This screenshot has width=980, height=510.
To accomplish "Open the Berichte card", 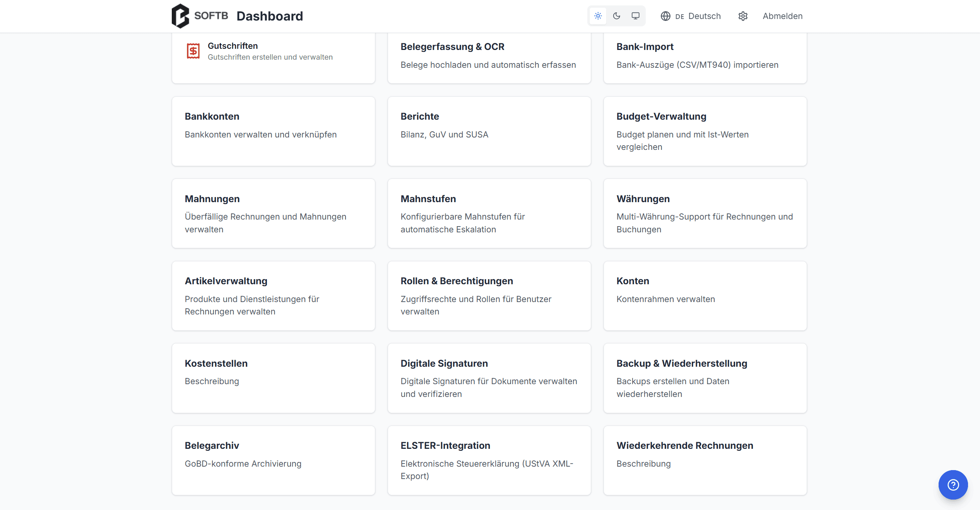I will [x=489, y=131].
